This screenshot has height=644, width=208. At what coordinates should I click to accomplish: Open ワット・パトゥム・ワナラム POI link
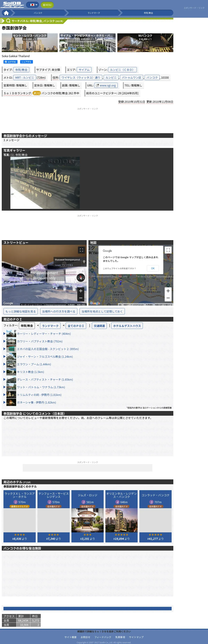point(41,387)
